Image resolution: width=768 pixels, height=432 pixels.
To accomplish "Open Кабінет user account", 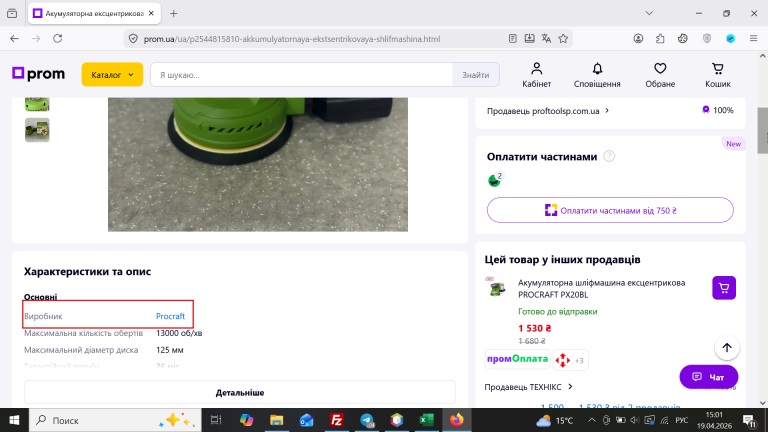I will (x=536, y=75).
